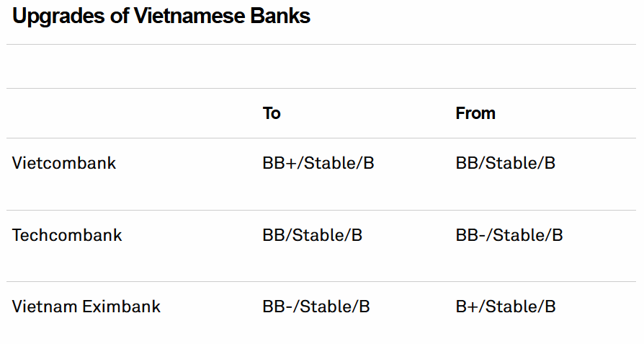Click the word 'Vietnam' in the last row
The height and width of the screenshot is (344, 644).
click(x=45, y=306)
